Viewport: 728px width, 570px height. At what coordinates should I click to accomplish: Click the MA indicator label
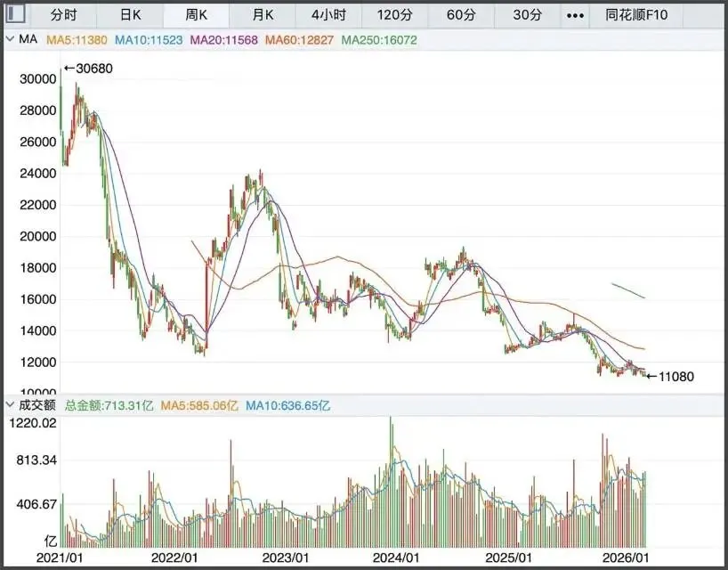click(x=28, y=39)
